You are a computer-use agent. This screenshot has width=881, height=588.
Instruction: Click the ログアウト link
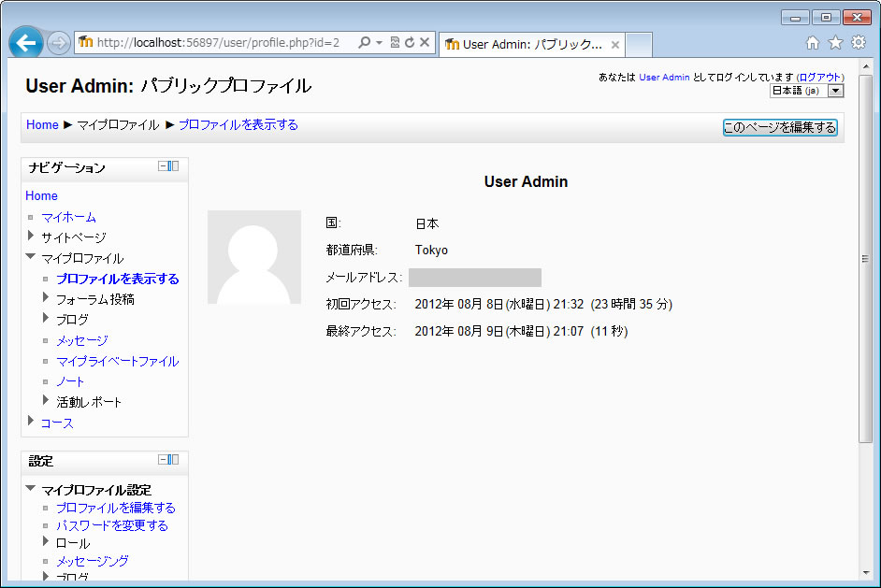coord(819,78)
